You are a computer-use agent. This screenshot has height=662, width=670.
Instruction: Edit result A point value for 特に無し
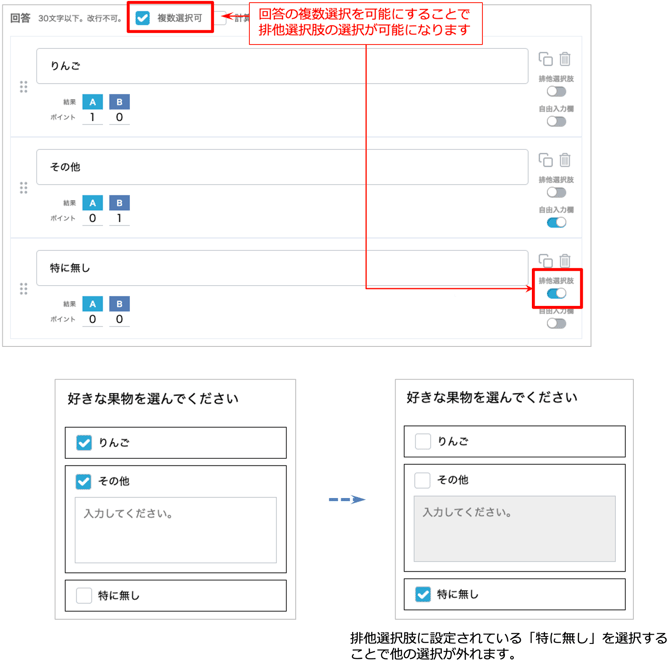point(92,319)
